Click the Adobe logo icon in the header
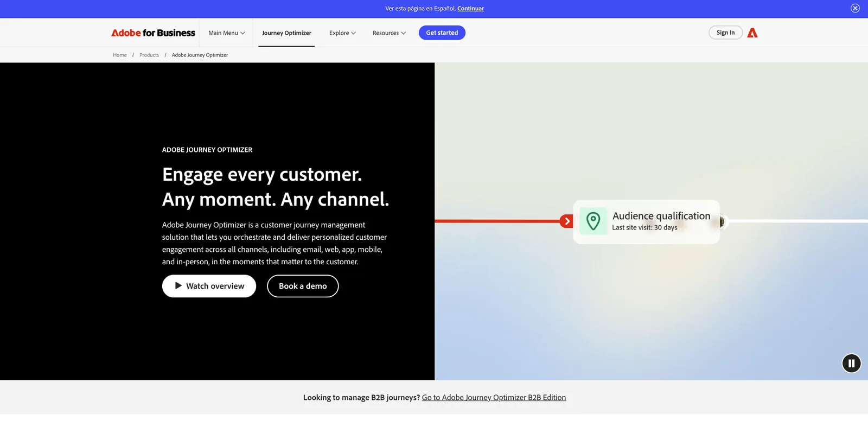The height and width of the screenshot is (446, 868). coord(752,33)
